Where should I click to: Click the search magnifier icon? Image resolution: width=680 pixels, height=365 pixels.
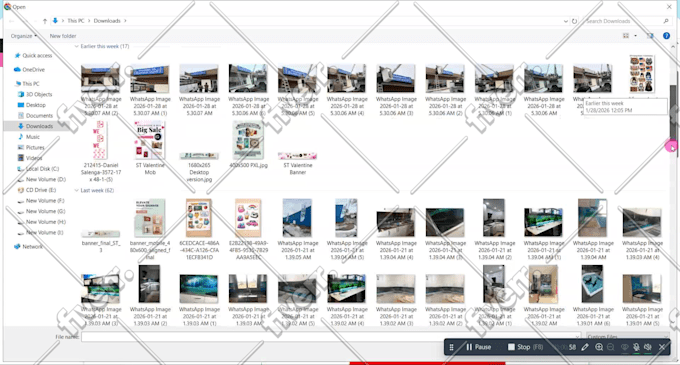[666, 21]
